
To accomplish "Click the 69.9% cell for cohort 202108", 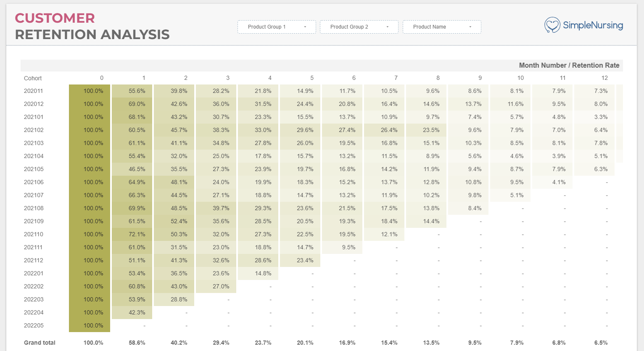I will 137,208.
